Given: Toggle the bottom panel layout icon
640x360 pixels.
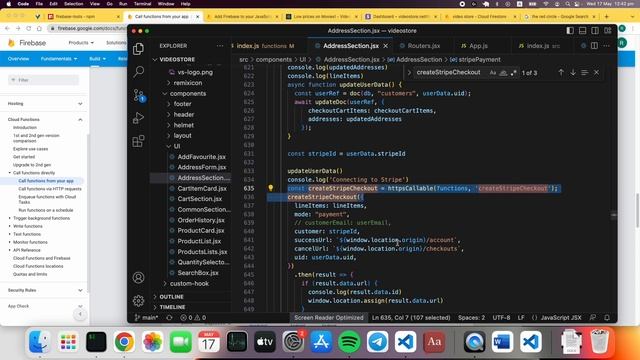Looking at the screenshot, I should pyautogui.click(x=582, y=31).
